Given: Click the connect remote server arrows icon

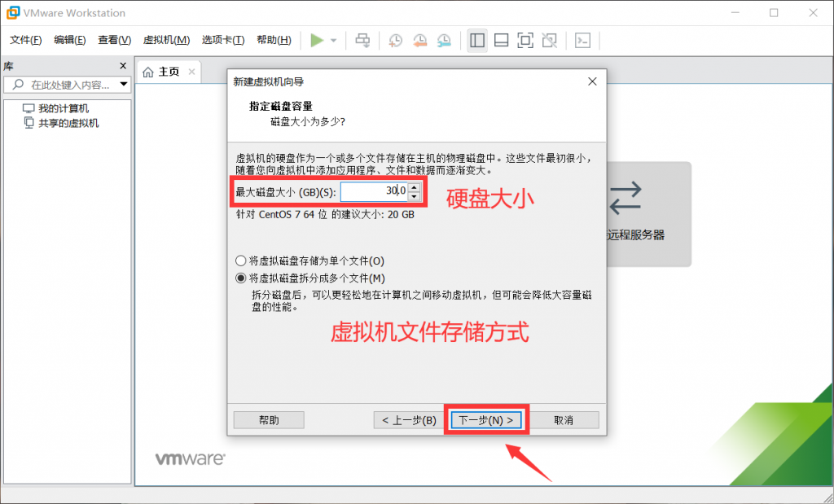Looking at the screenshot, I should pos(625,199).
